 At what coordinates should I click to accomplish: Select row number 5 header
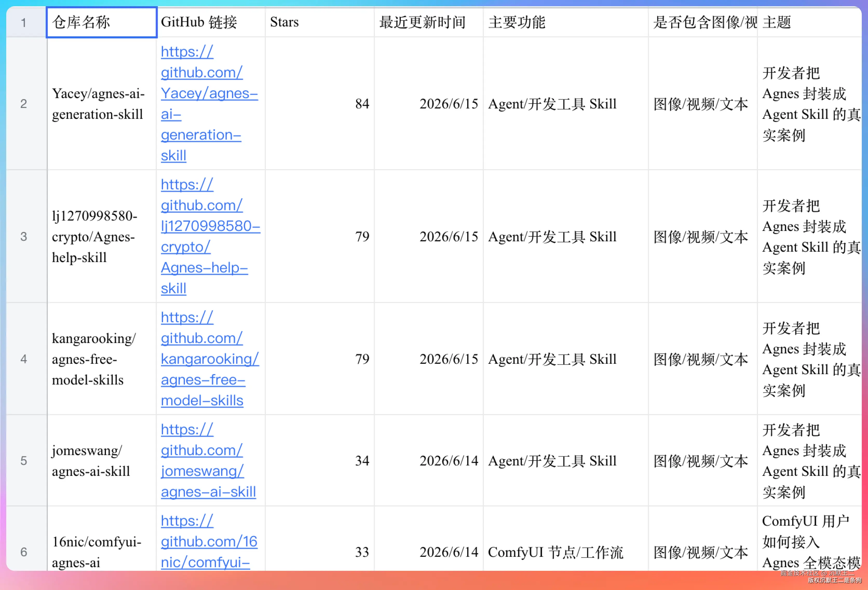26,461
